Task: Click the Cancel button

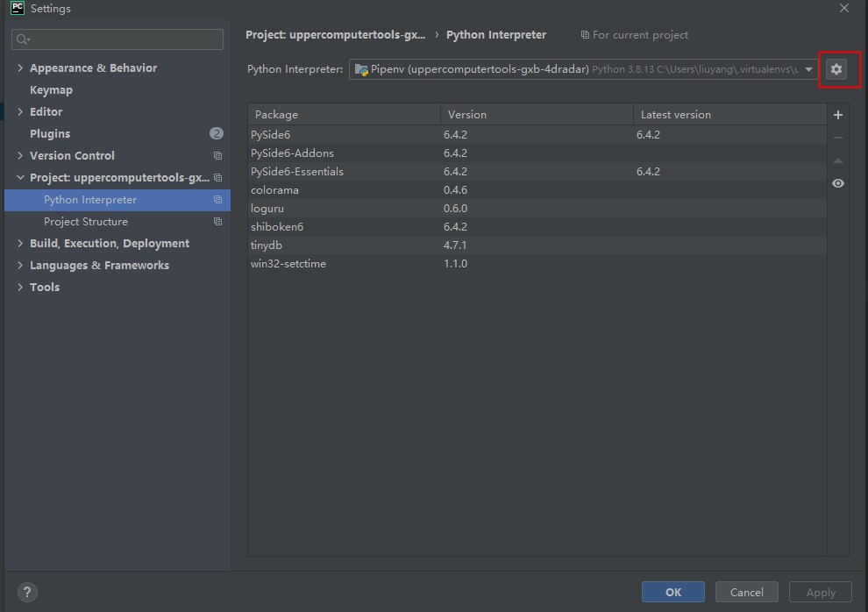Action: click(747, 592)
